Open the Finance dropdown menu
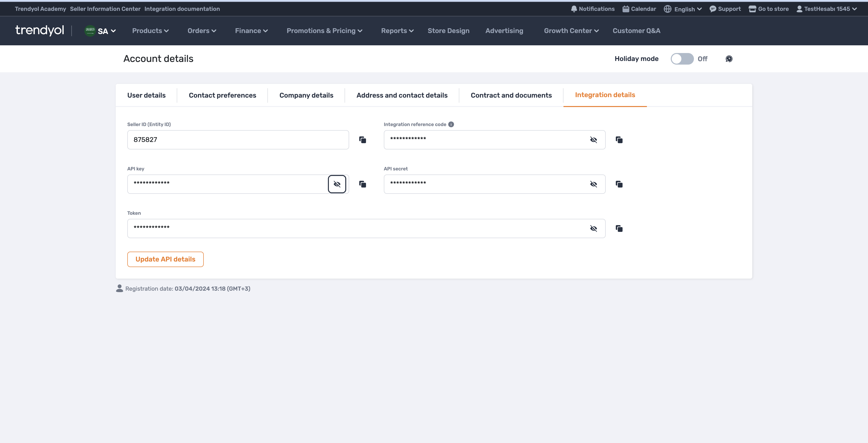Image resolution: width=868 pixels, height=443 pixels. (251, 31)
